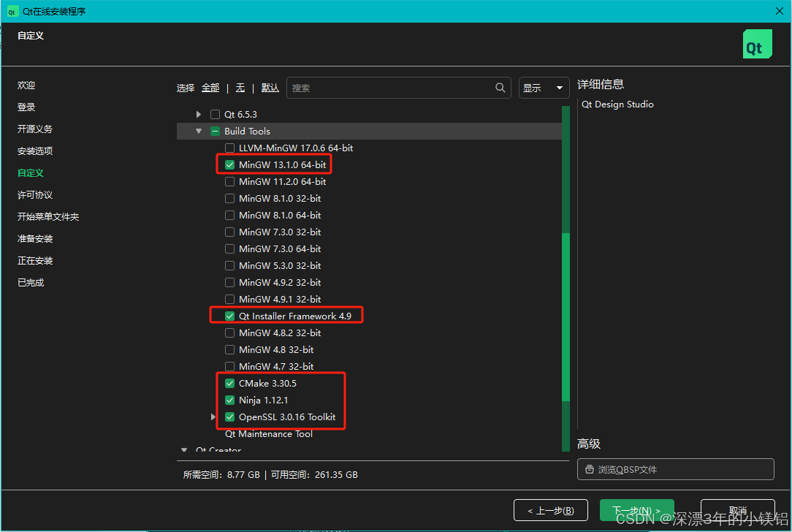Check MinGW 5.3.0 32-bit

(x=230, y=266)
